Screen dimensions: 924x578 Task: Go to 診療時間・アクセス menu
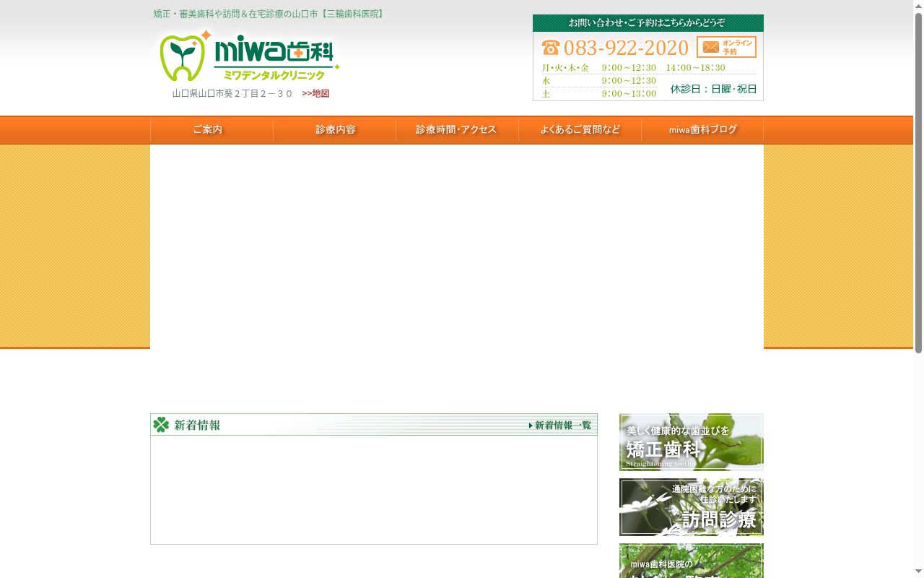pyautogui.click(x=457, y=130)
